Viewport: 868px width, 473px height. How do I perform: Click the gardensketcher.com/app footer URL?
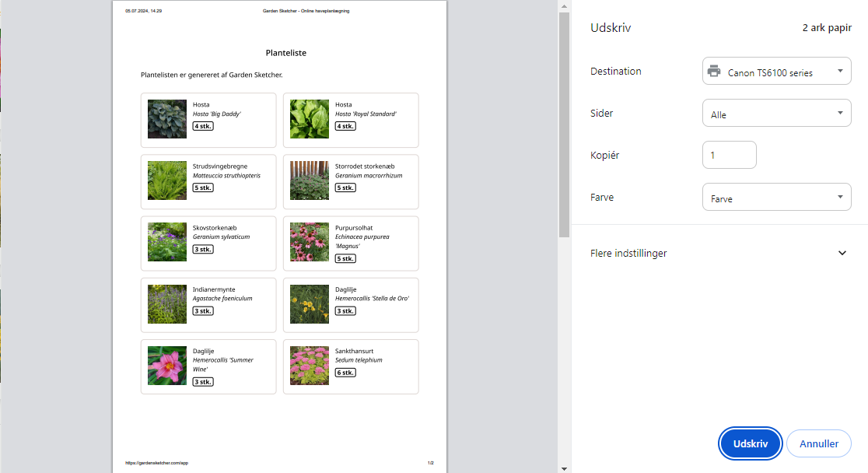point(156,463)
